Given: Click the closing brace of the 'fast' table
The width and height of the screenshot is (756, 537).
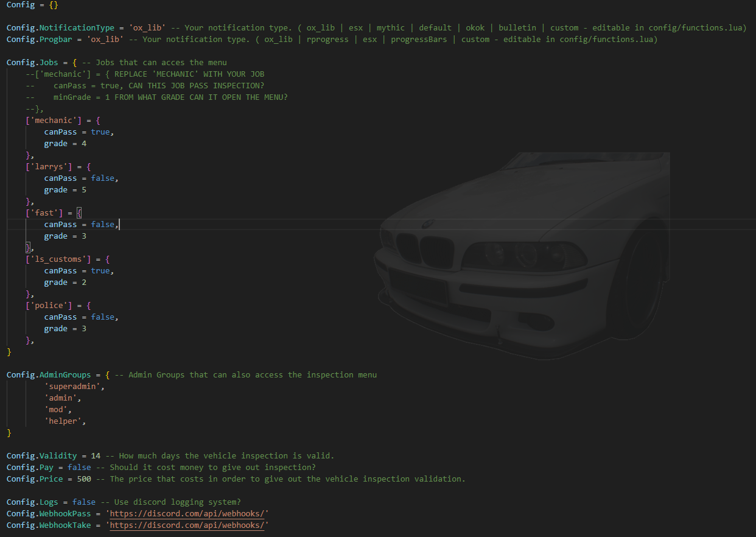Looking at the screenshot, I should click(x=28, y=248).
